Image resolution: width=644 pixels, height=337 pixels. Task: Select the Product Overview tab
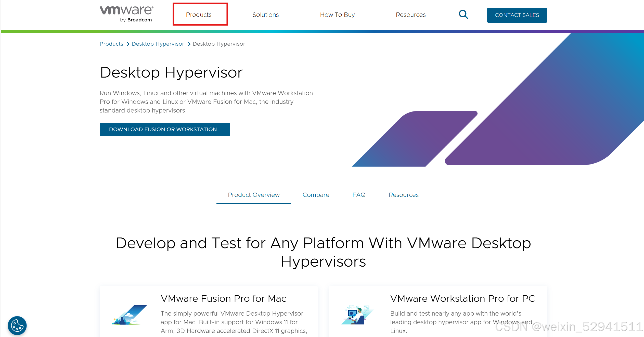pyautogui.click(x=254, y=195)
